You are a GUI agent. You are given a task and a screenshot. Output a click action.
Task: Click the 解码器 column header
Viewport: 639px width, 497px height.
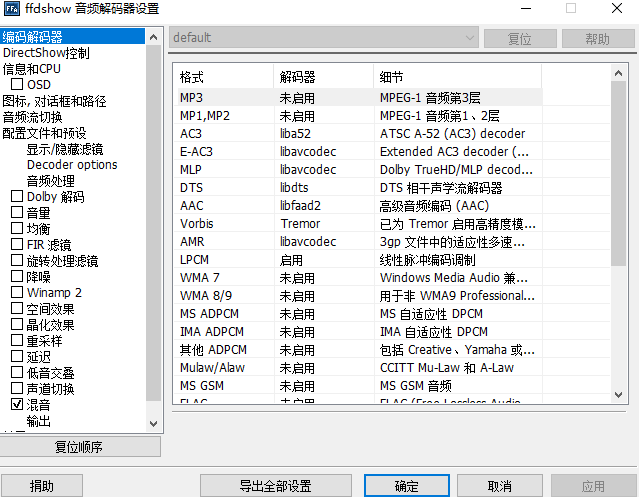coord(324,77)
